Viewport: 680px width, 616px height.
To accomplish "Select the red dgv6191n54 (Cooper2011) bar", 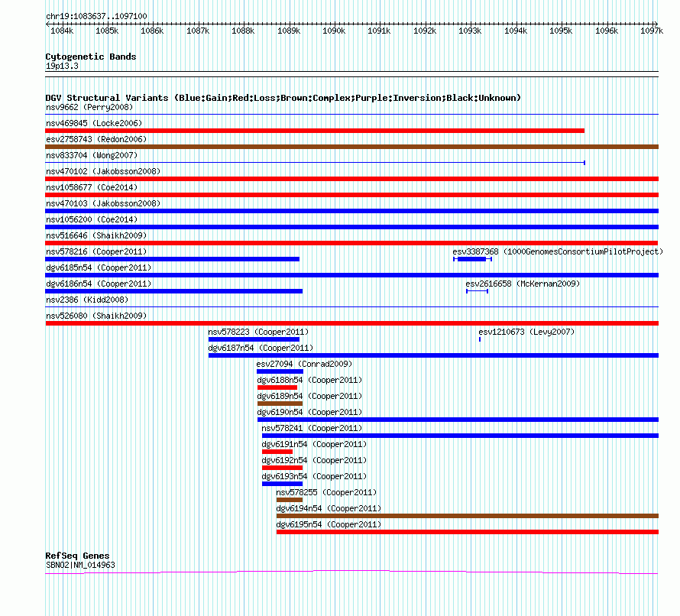I will click(x=277, y=452).
